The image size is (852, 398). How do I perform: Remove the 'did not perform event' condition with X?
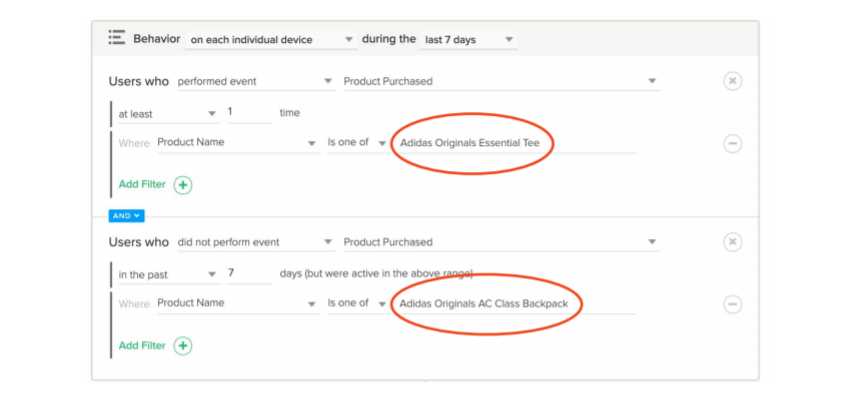point(732,242)
